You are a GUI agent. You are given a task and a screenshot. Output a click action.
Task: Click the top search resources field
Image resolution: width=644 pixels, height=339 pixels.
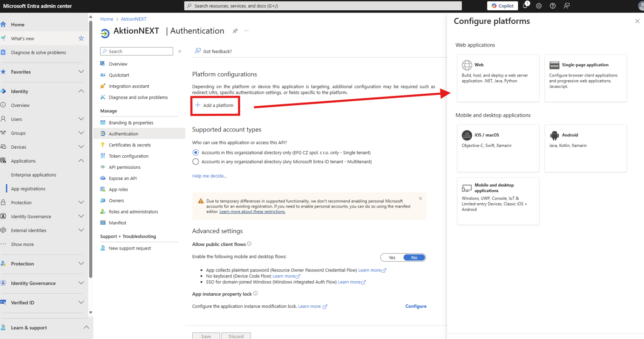click(323, 6)
